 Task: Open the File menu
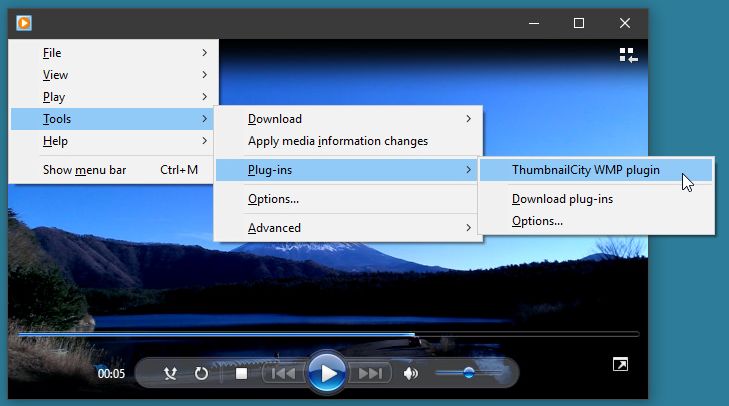click(114, 53)
